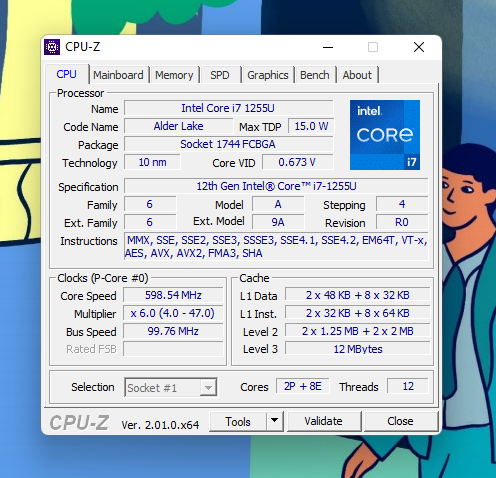
Task: Click the Cores value '2P + 8E'
Action: (x=303, y=386)
